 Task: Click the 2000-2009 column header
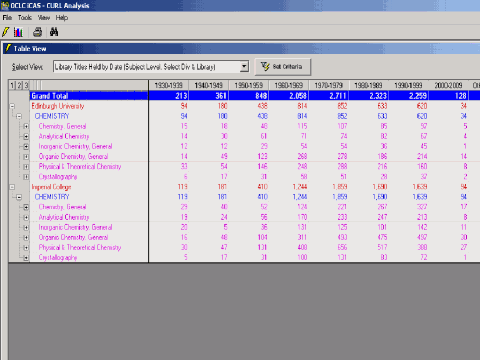pos(449,85)
